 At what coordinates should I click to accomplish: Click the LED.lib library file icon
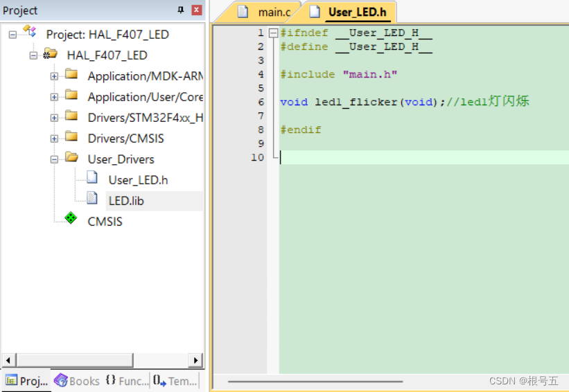(x=92, y=198)
